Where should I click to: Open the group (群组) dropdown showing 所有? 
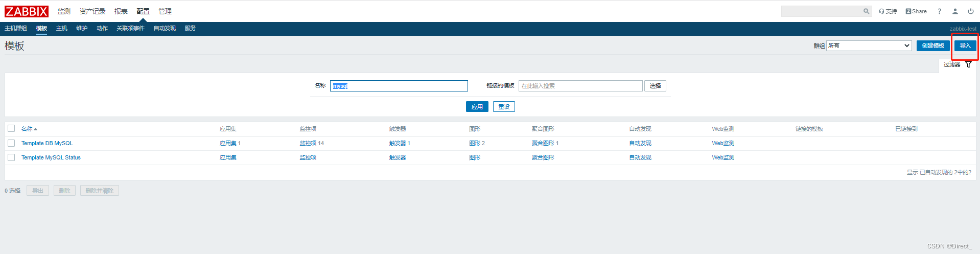pos(869,45)
